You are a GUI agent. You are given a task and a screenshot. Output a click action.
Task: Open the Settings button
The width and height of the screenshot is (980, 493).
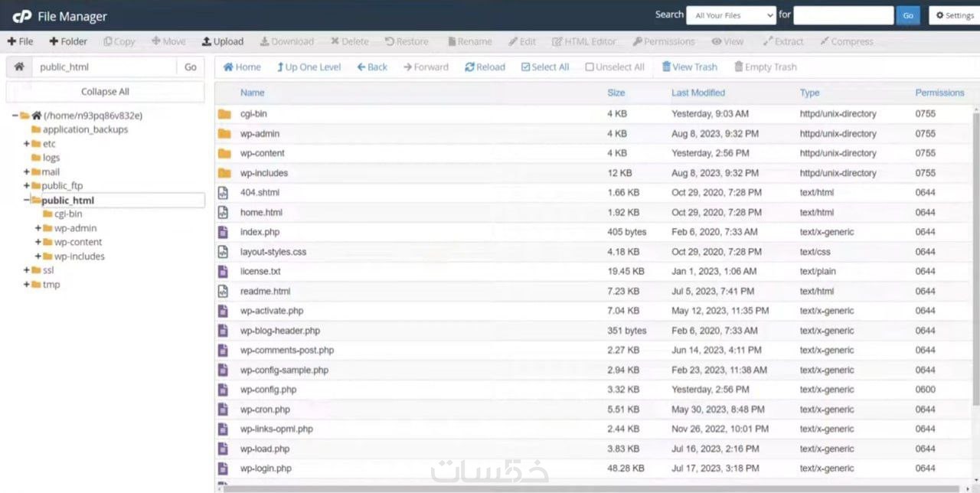pos(954,15)
